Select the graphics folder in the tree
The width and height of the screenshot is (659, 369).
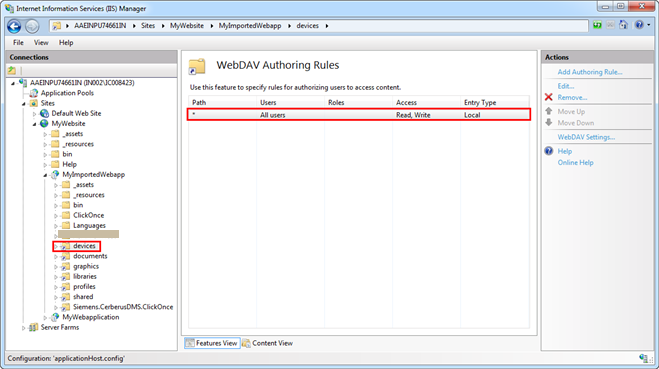[86, 266]
